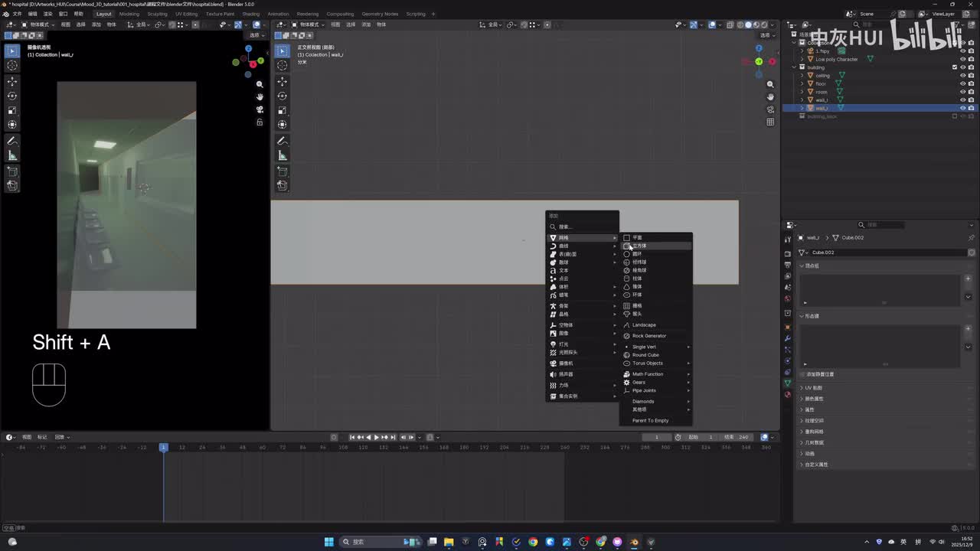Open the Windows Start menu
This screenshot has height=551, width=980.
point(328,542)
